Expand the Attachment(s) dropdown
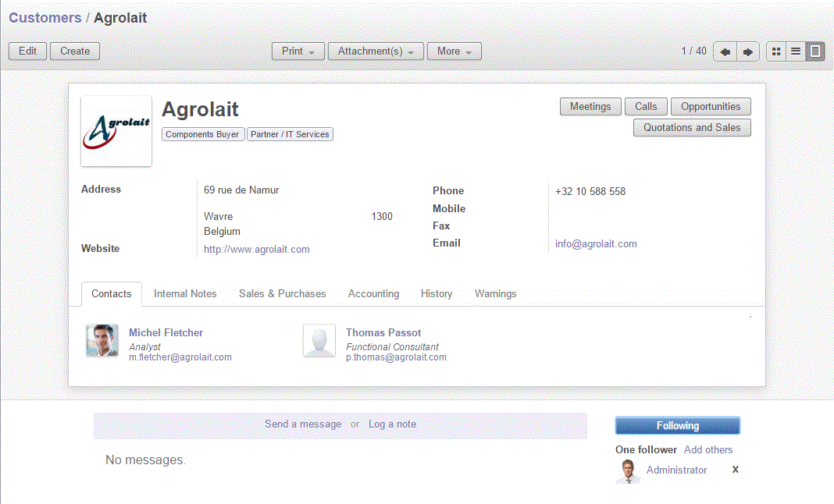Screen dimensions: 834x504 click(x=375, y=50)
